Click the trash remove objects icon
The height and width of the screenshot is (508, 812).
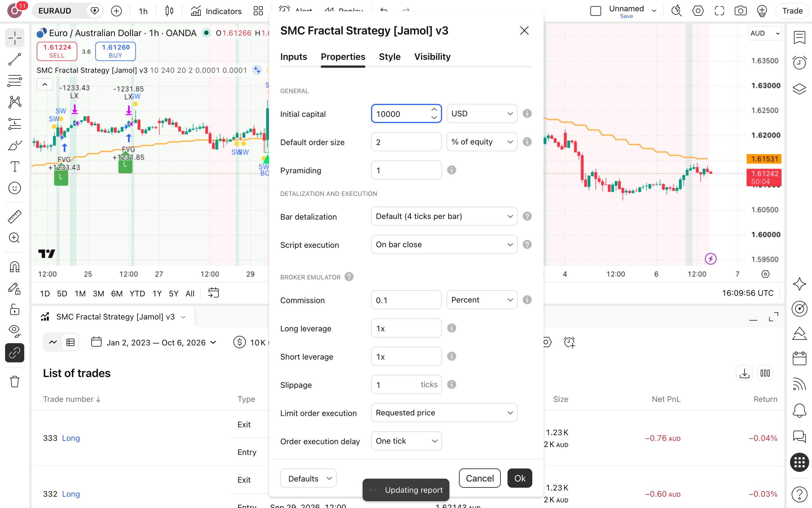pos(14,381)
